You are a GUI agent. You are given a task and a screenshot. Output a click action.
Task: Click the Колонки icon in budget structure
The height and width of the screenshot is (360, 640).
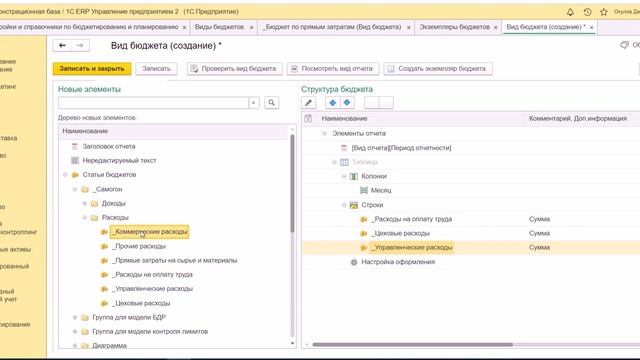click(354, 176)
